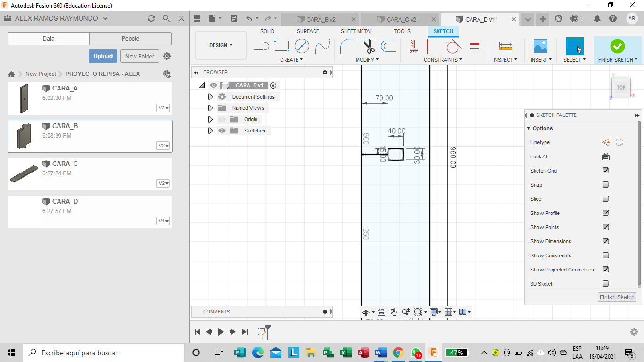
Task: Select the 2-point rectangle sketch tool
Action: pos(281,46)
